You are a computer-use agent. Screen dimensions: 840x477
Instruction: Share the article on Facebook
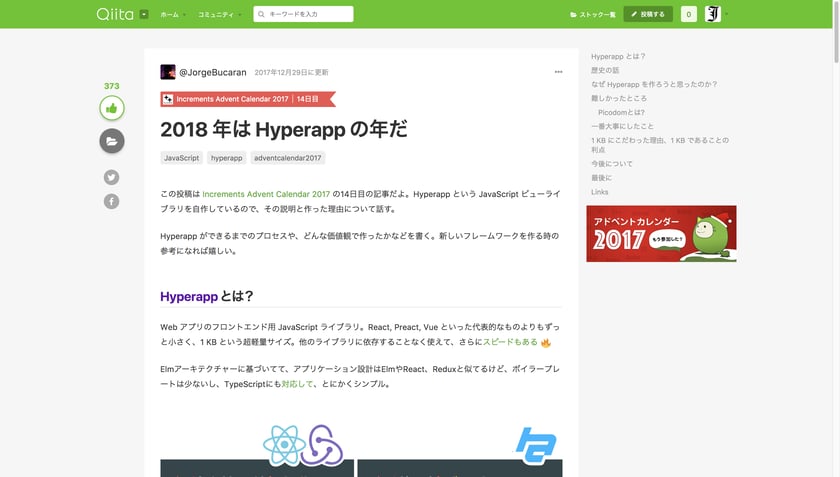pyautogui.click(x=111, y=202)
